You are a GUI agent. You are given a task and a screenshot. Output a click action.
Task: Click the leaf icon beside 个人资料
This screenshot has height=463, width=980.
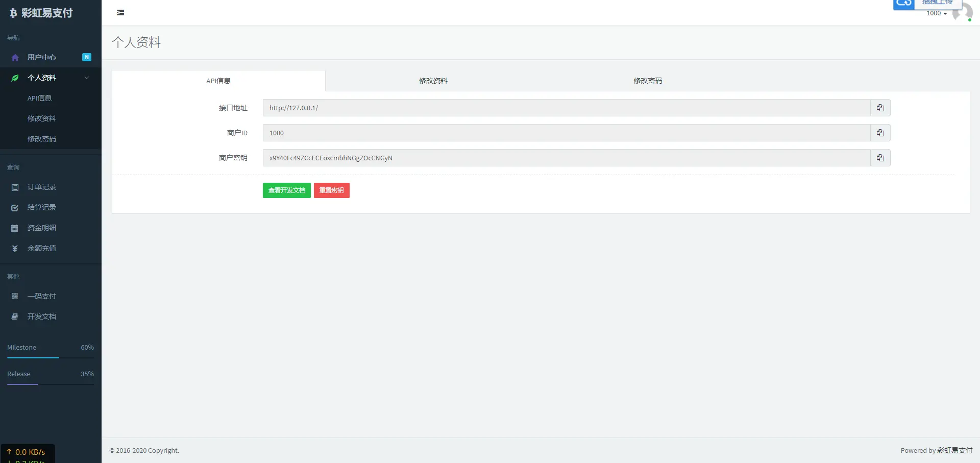(x=15, y=78)
